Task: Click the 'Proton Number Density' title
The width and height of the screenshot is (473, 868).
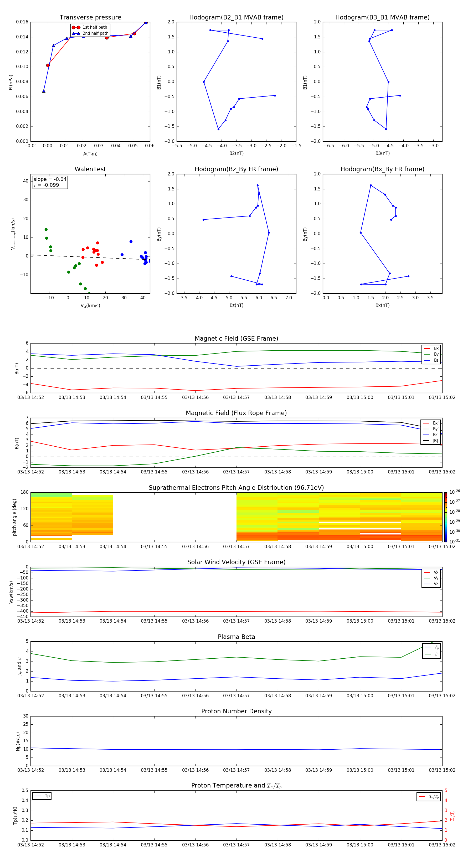Action: tap(236, 711)
